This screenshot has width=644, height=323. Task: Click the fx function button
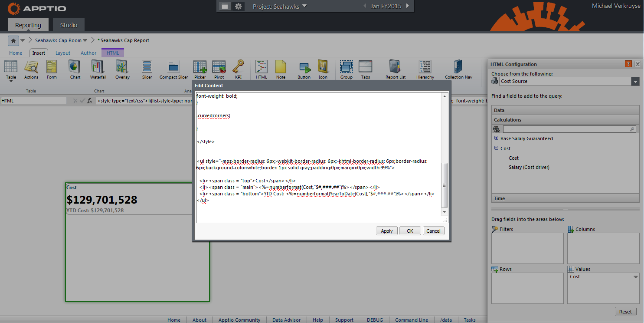click(x=90, y=101)
